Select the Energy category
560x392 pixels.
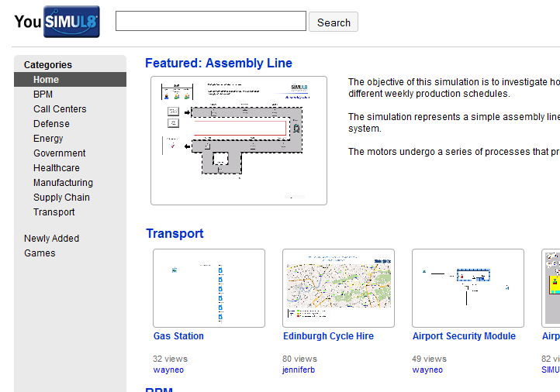click(48, 139)
